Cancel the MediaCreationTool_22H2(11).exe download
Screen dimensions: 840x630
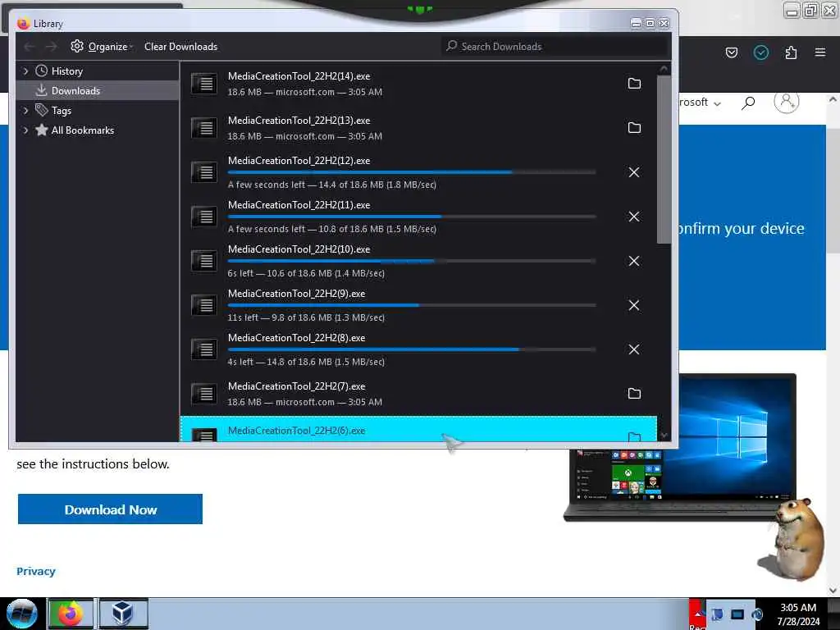pyautogui.click(x=634, y=217)
